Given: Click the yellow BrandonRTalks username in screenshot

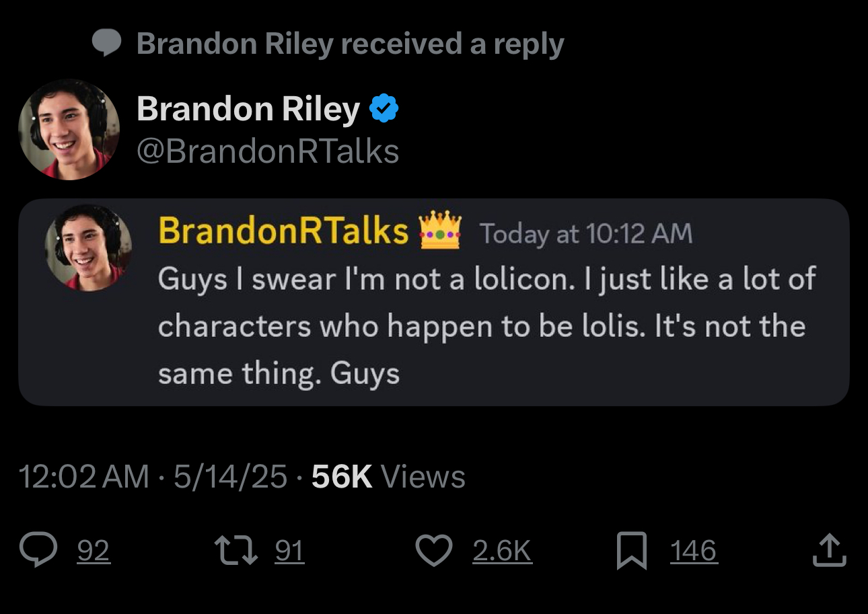Looking at the screenshot, I should click(x=283, y=231).
